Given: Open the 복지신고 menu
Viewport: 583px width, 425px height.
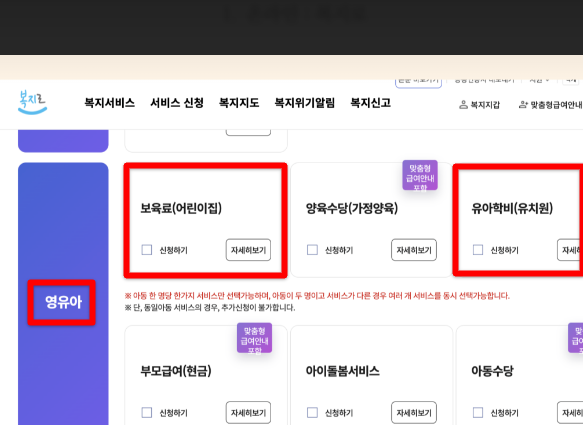Looking at the screenshot, I should (x=371, y=103).
